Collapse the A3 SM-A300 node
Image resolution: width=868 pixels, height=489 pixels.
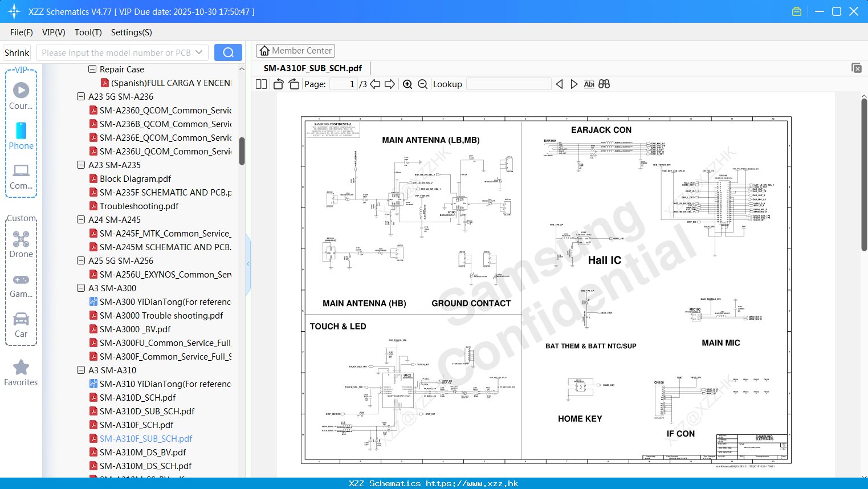[x=81, y=288]
